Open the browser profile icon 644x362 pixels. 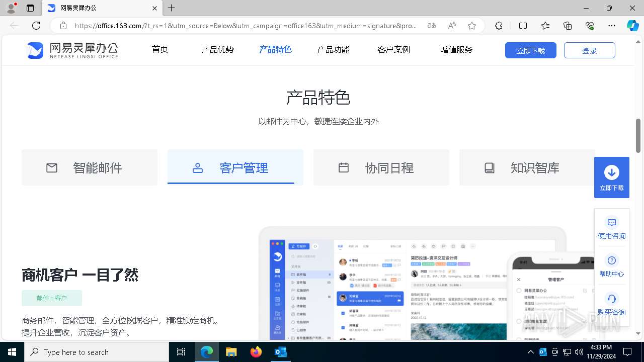click(11, 8)
